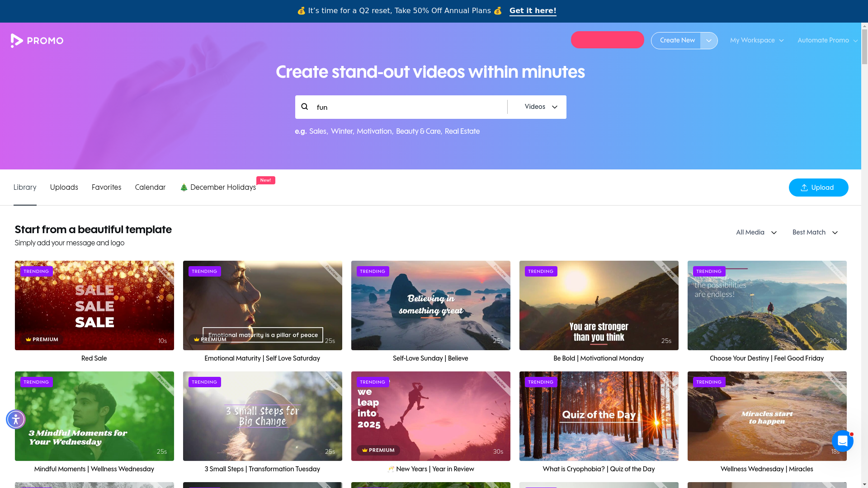Open the chat support bubble
The image size is (868, 488).
pyautogui.click(x=842, y=441)
